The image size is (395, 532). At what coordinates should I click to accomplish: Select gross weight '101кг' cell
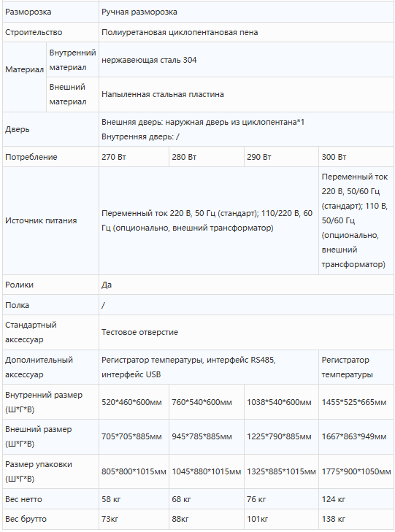coord(281,519)
